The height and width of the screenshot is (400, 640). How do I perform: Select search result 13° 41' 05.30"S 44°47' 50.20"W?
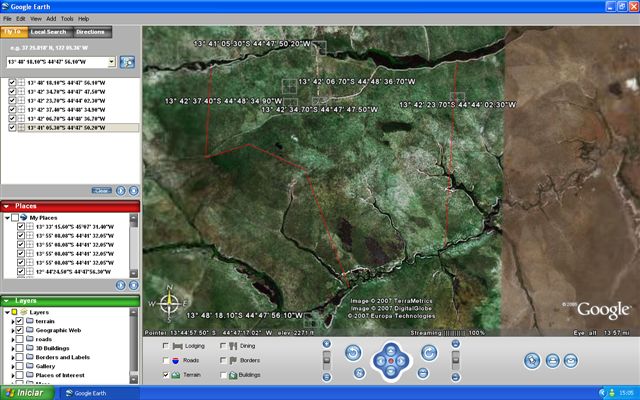(x=67, y=128)
